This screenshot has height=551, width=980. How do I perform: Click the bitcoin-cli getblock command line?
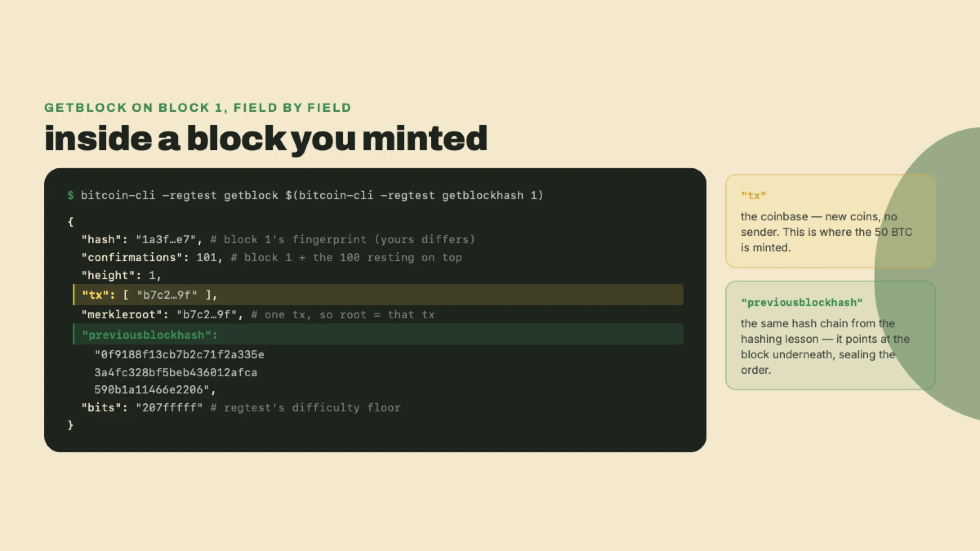312,196
